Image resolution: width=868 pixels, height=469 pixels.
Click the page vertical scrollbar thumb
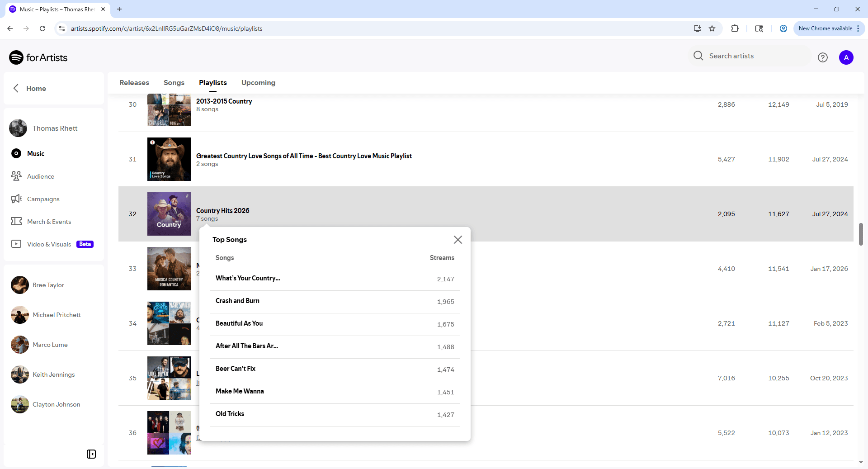click(x=861, y=234)
